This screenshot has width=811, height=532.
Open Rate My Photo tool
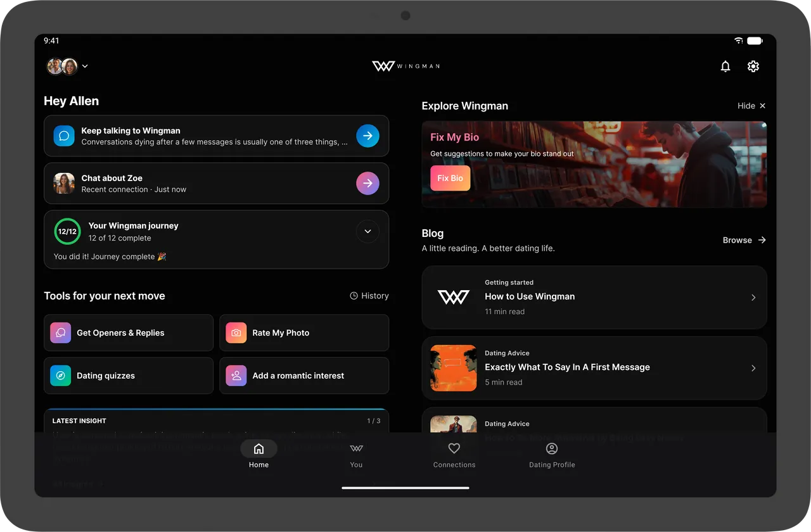click(304, 332)
